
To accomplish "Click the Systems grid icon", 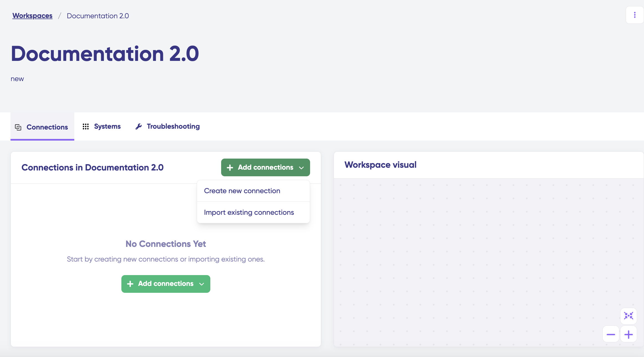I will [86, 126].
